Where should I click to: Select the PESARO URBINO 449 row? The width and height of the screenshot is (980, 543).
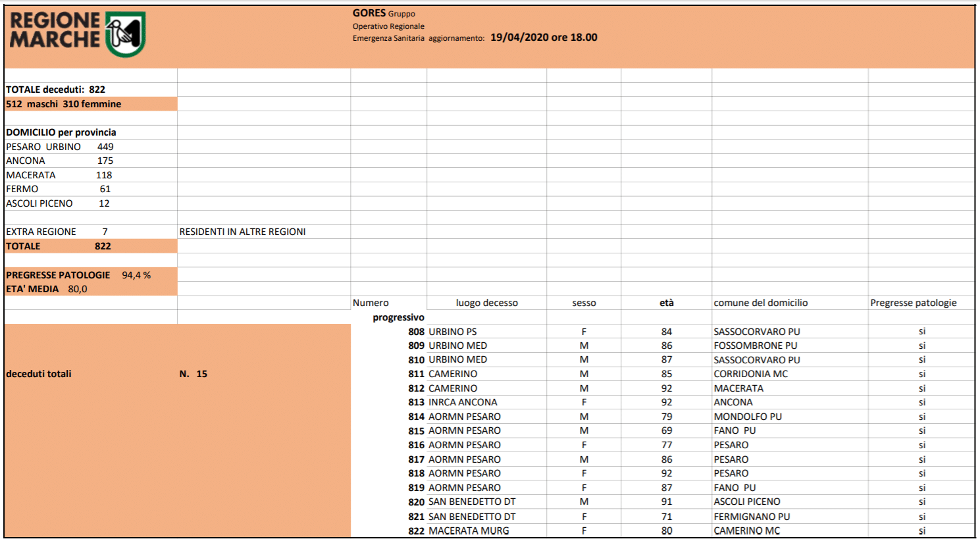pos(60,147)
